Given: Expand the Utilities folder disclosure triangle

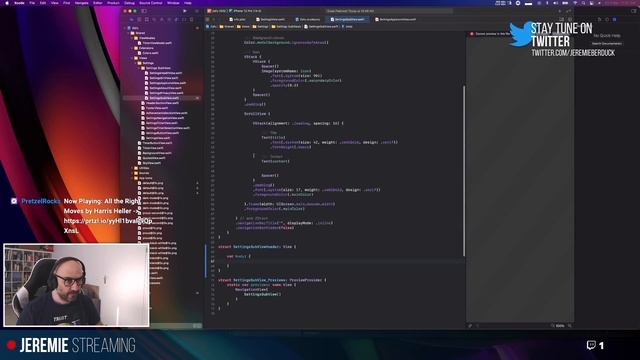Looking at the screenshot, I should pyautogui.click(x=132, y=168).
